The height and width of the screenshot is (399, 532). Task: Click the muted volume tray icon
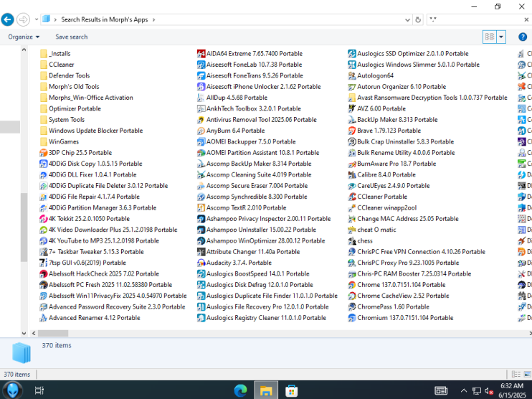click(489, 391)
